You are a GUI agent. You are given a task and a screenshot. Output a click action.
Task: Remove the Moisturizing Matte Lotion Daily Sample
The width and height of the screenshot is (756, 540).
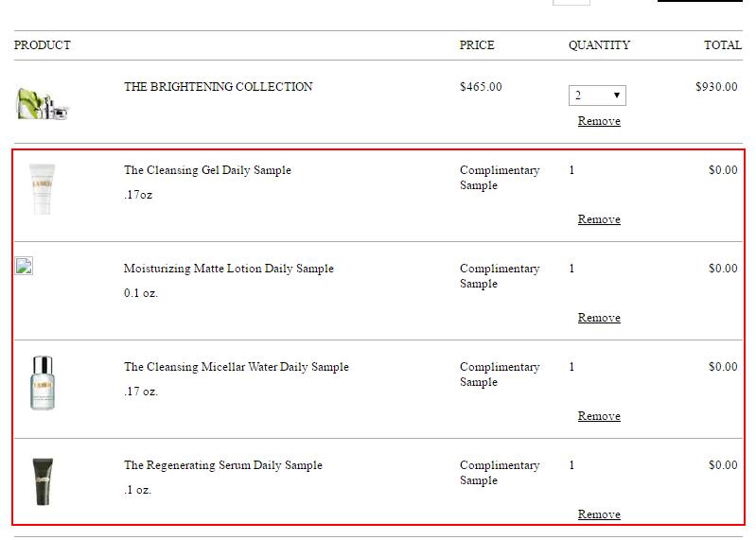tap(599, 318)
